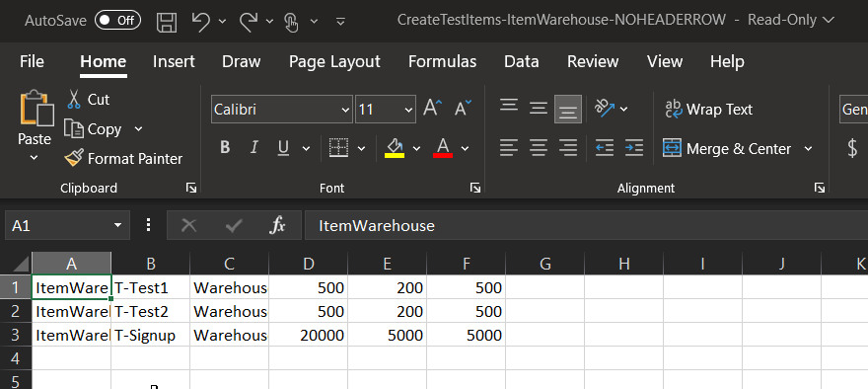This screenshot has width=868, height=389.
Task: Click the Save floppy disk icon
Action: click(167, 22)
